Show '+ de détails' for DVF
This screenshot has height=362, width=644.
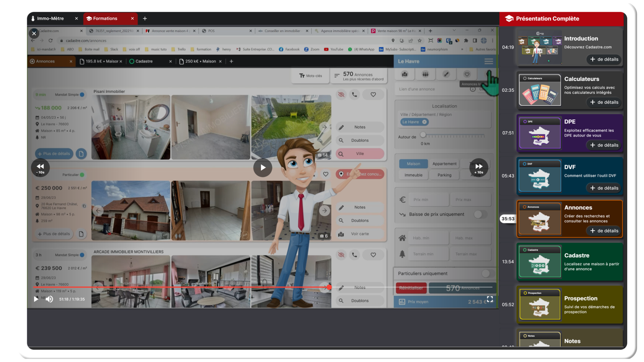pos(604,188)
